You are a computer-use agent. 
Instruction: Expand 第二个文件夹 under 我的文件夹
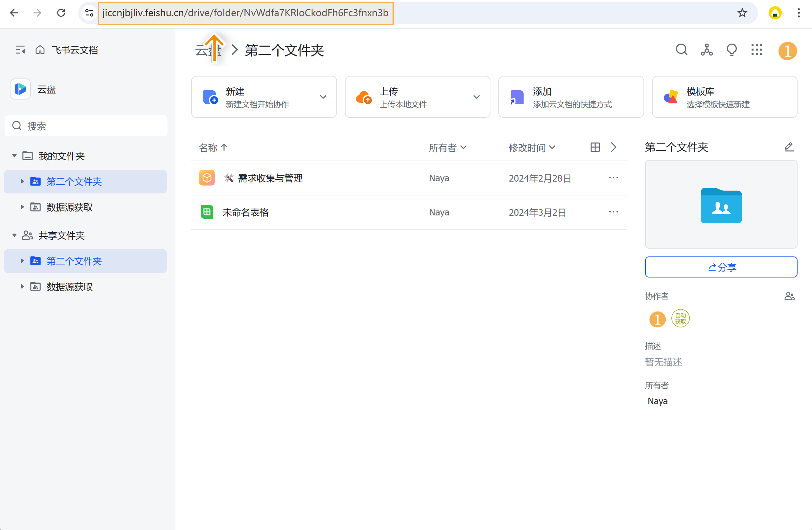pyautogui.click(x=22, y=181)
